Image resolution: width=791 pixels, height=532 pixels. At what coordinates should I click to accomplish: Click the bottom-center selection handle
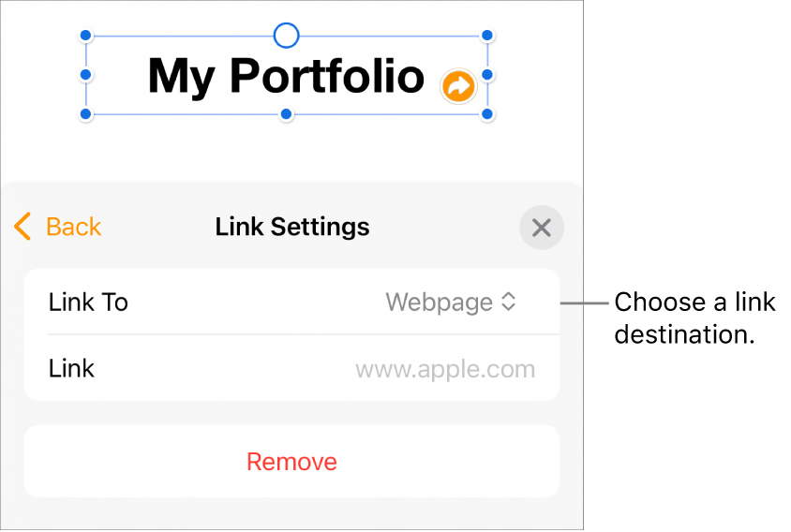287,114
